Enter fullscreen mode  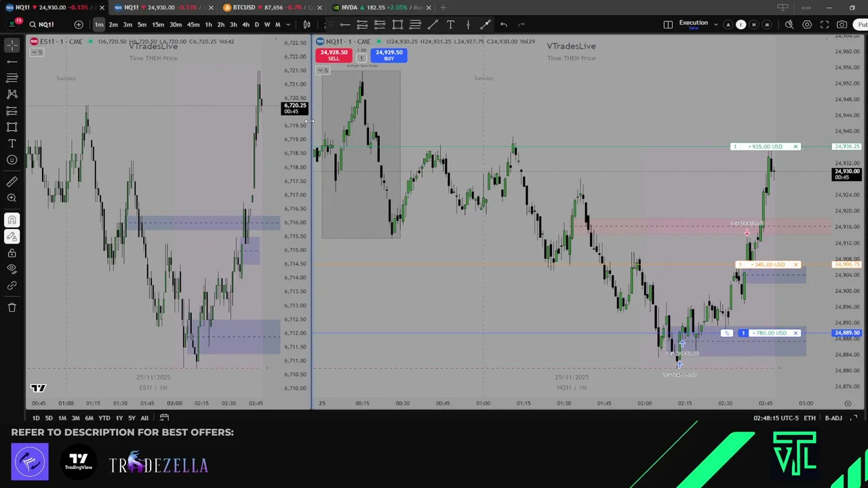tap(825, 25)
